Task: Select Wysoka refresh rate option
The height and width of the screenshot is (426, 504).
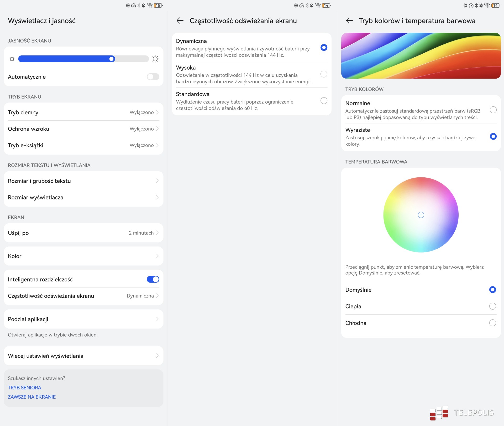Action: click(x=324, y=74)
